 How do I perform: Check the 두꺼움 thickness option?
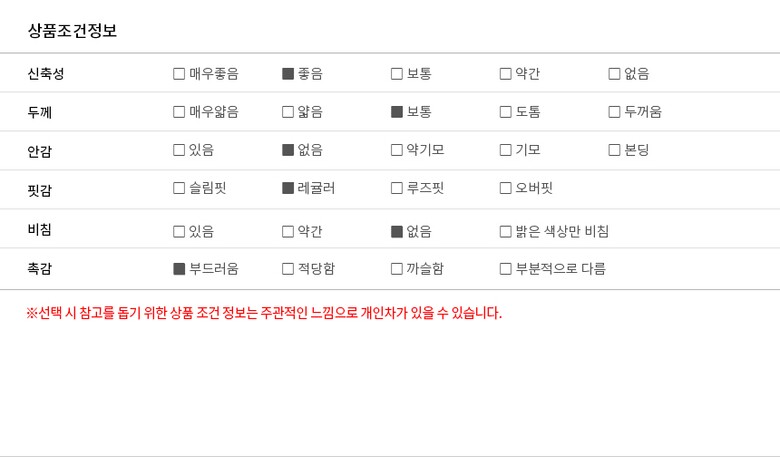pos(614,112)
